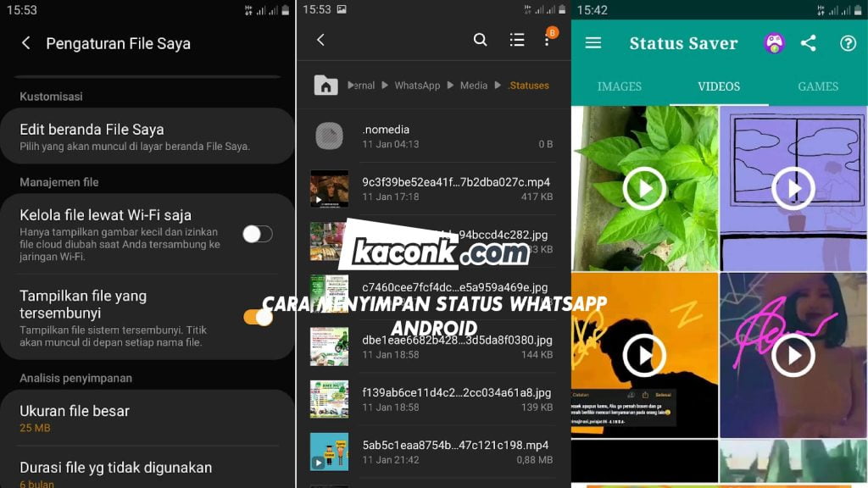Open f139ab6ce11d4c2...2cc034a61a8.jpg file
Image resolution: width=868 pixels, height=488 pixels.
(433, 399)
